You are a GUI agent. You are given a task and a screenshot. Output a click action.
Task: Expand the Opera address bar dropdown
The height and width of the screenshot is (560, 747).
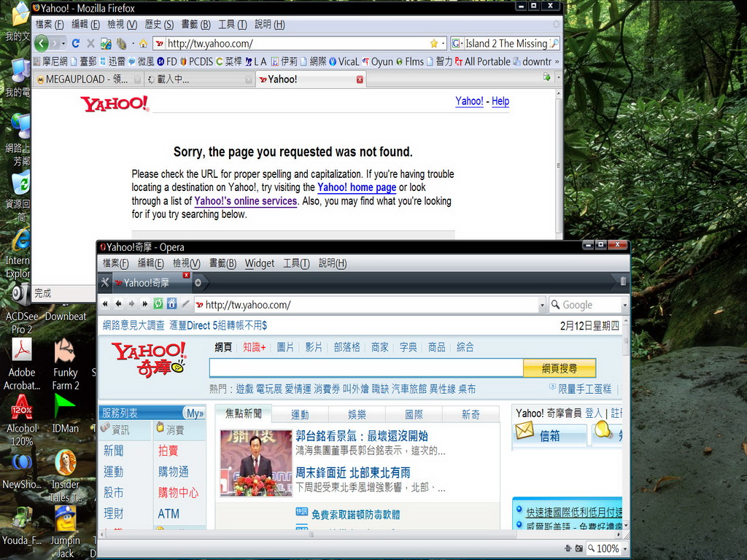click(541, 305)
